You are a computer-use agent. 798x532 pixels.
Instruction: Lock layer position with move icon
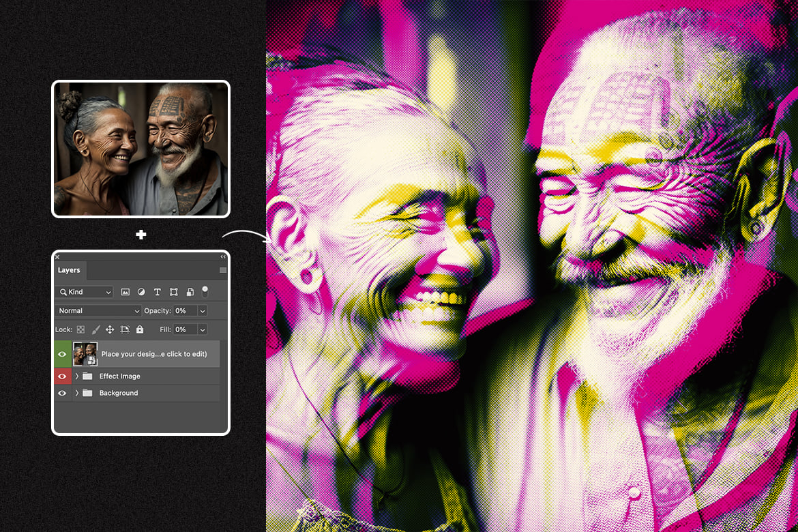109,330
